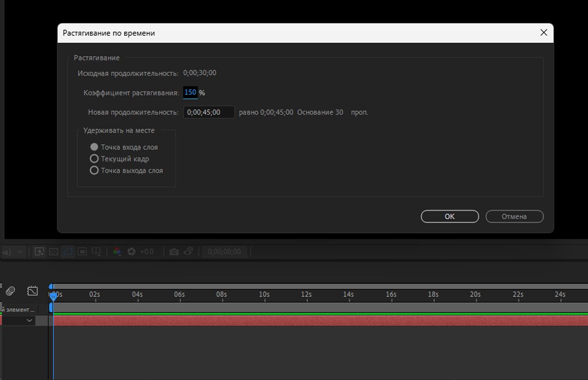Screen dimensions: 588x380
Task: Take snapshot with camera icon
Action: click(174, 252)
